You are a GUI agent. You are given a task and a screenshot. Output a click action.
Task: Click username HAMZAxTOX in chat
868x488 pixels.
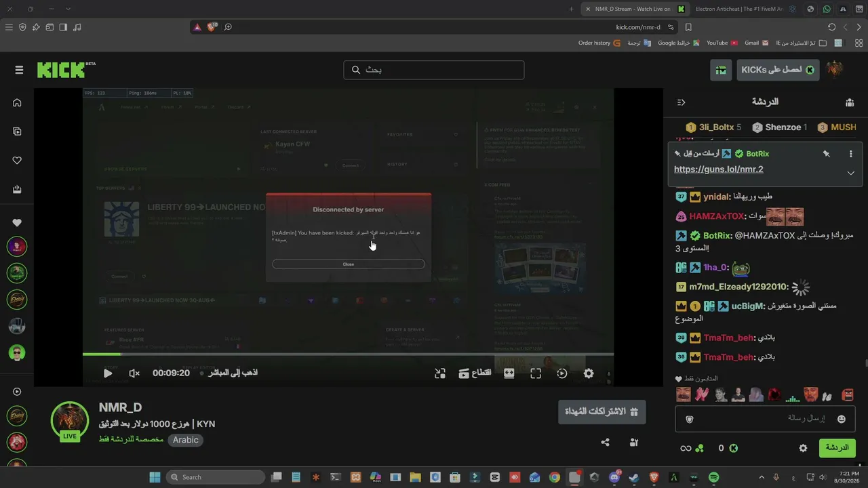717,217
